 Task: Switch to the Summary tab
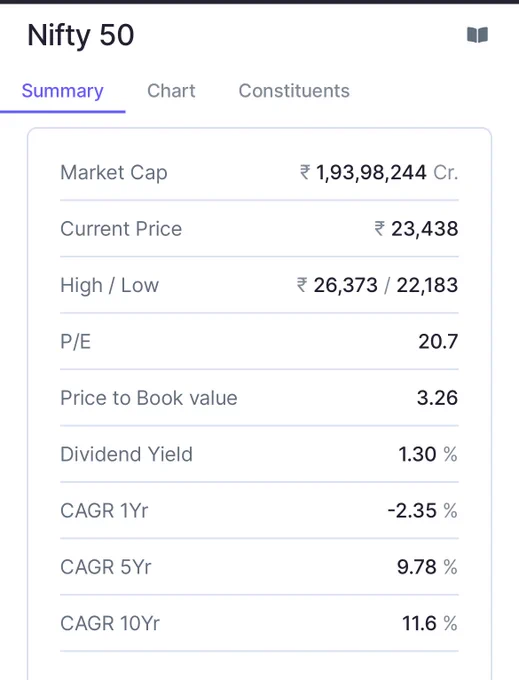(x=62, y=91)
